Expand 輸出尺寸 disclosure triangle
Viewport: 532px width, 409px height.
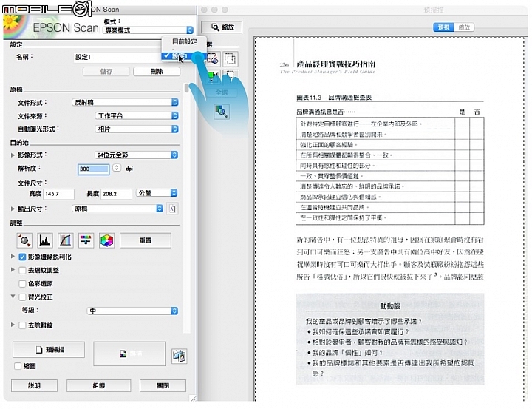pos(13,209)
